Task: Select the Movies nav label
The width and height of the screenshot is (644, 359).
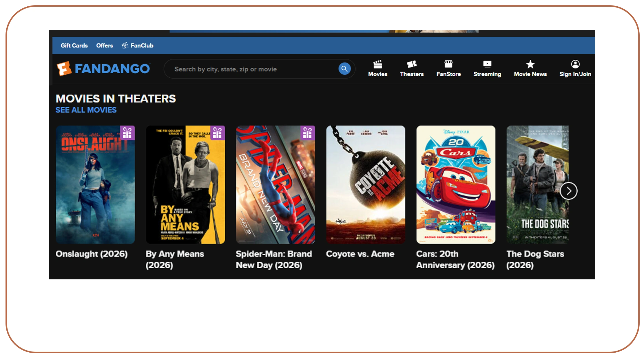Action: (378, 74)
